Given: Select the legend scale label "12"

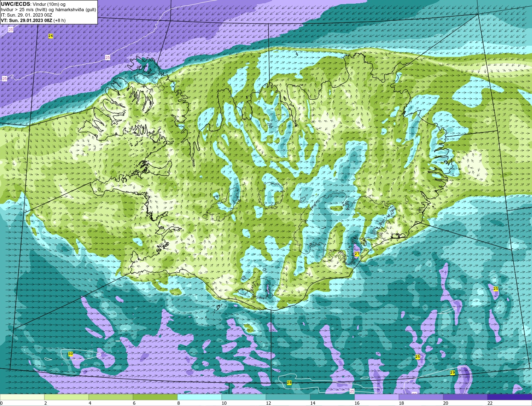Looking at the screenshot, I should [x=268, y=403].
